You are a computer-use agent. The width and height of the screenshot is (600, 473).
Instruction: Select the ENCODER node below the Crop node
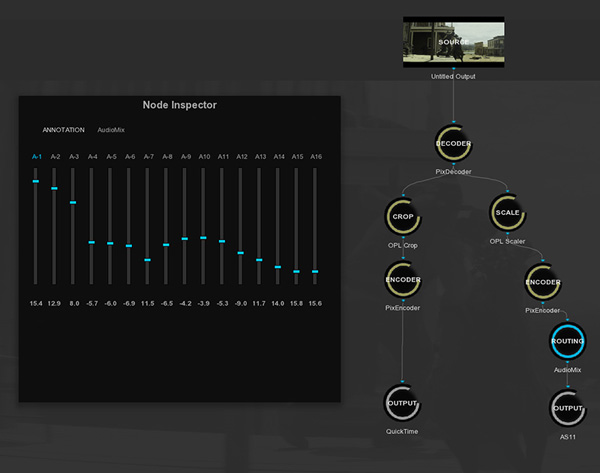tap(403, 280)
